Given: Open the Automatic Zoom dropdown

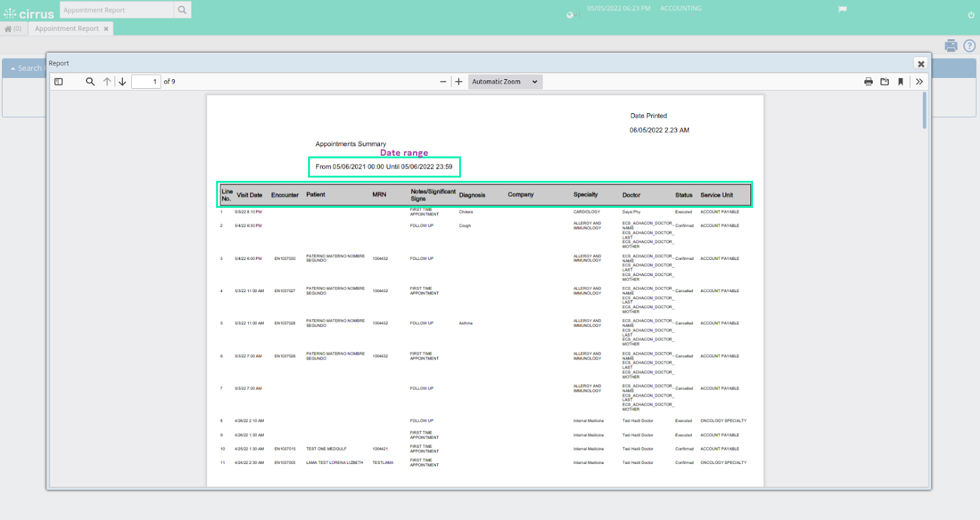Looking at the screenshot, I should (505, 82).
